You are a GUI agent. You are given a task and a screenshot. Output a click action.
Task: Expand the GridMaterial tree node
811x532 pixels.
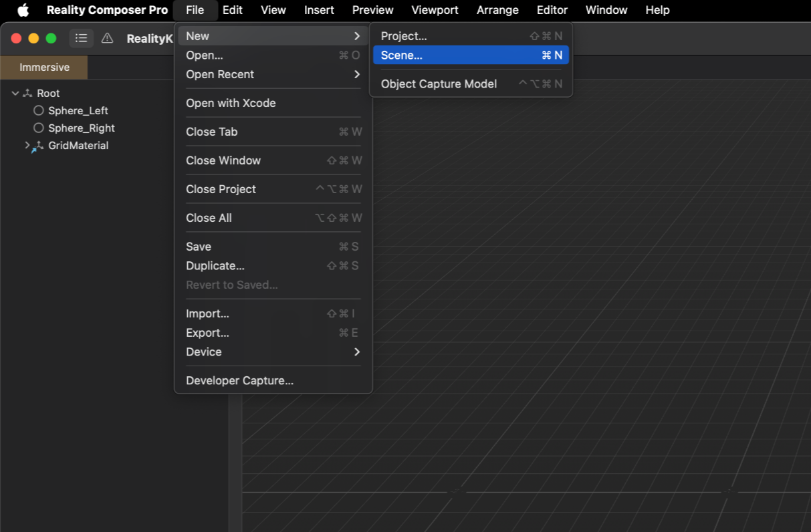(27, 145)
